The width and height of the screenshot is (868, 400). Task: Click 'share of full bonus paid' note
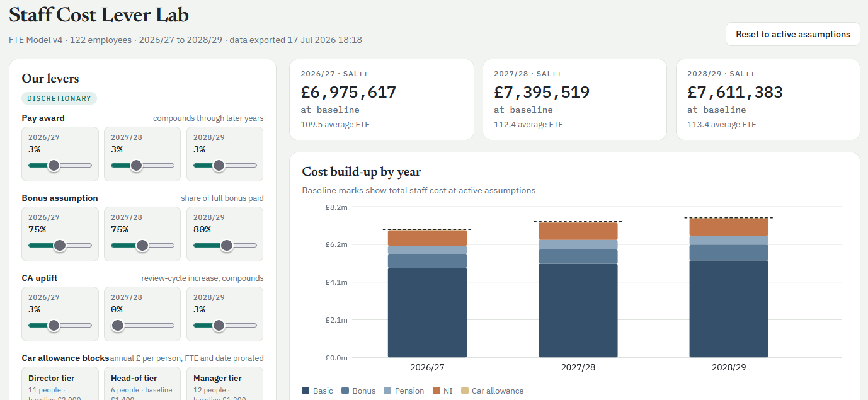(x=222, y=198)
